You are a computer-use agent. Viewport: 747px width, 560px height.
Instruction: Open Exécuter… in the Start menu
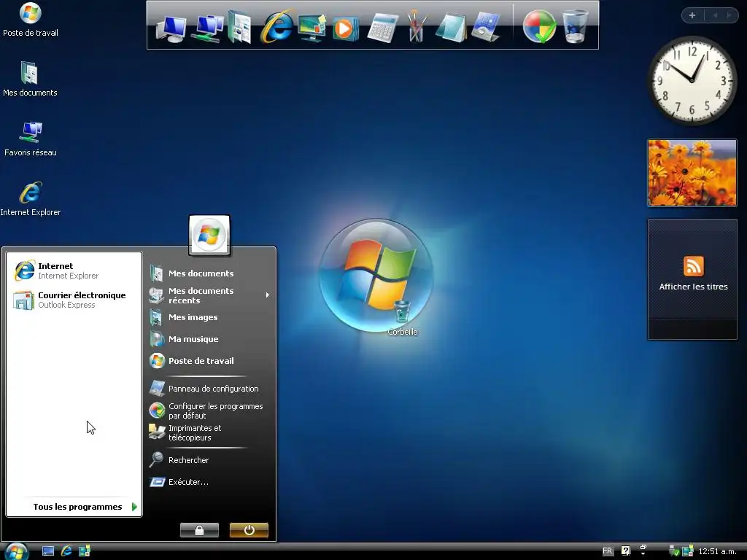point(209,482)
